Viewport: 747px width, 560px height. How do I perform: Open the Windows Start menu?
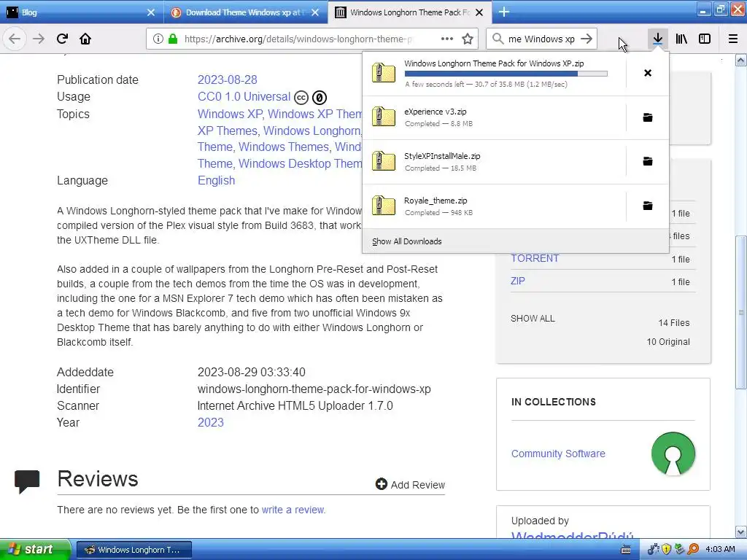(x=35, y=550)
